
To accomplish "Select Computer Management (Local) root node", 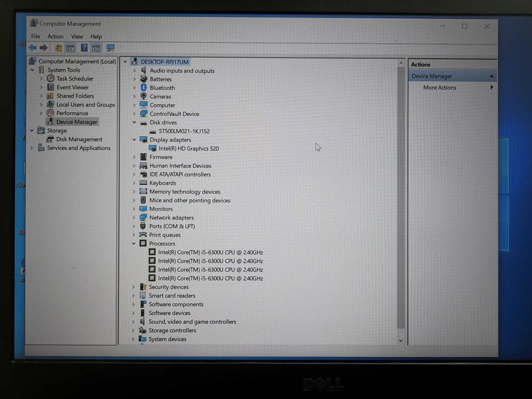I will [77, 62].
